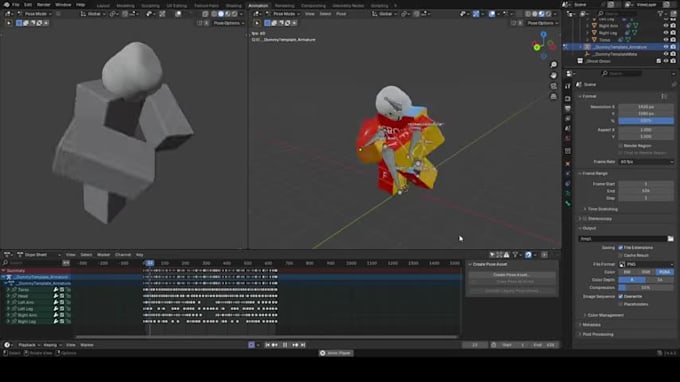Jump to last frame playback button
The width and height of the screenshot is (680, 382).
(x=303, y=345)
